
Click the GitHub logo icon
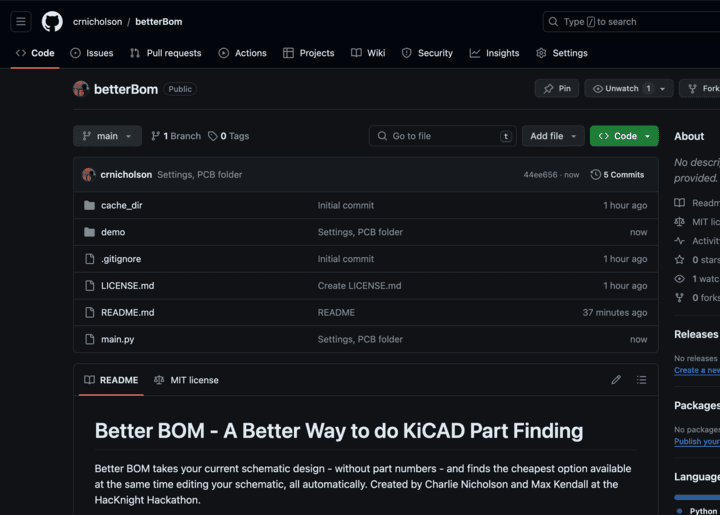(52, 22)
